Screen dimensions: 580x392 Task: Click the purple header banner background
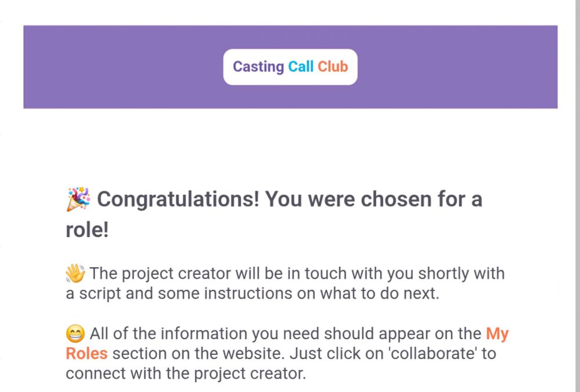coord(116,67)
